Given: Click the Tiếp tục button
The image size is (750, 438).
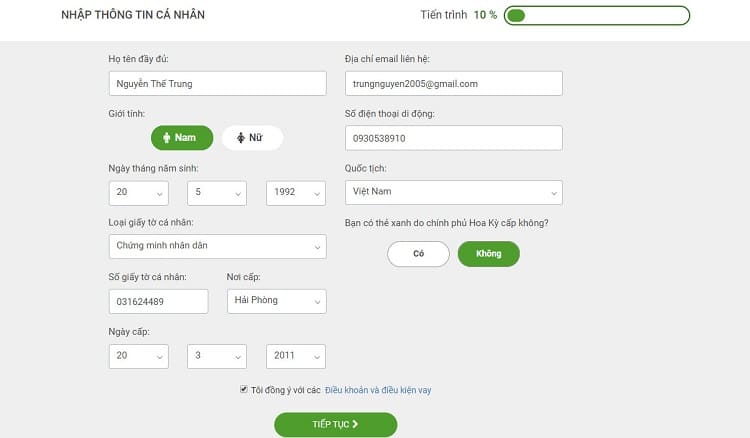Looking at the screenshot, I should click(x=335, y=424).
